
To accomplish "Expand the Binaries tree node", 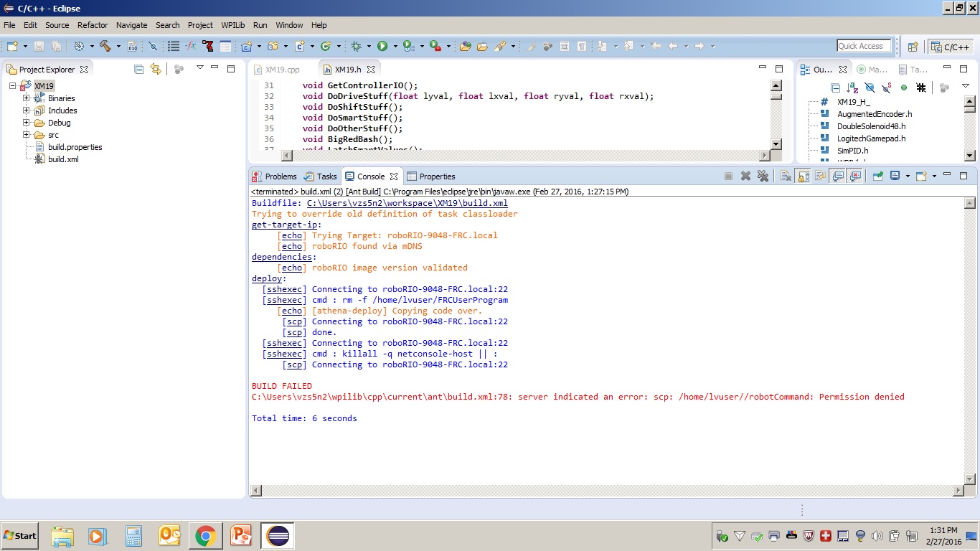I will (x=27, y=98).
